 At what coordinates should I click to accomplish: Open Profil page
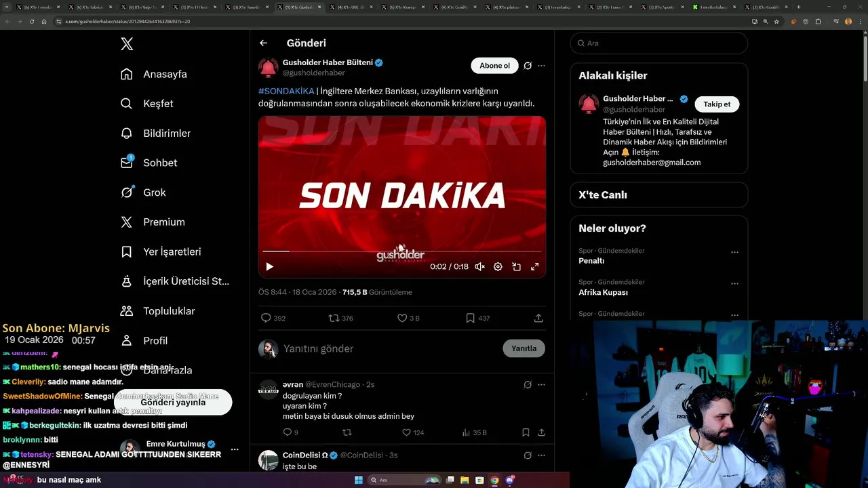click(x=144, y=340)
